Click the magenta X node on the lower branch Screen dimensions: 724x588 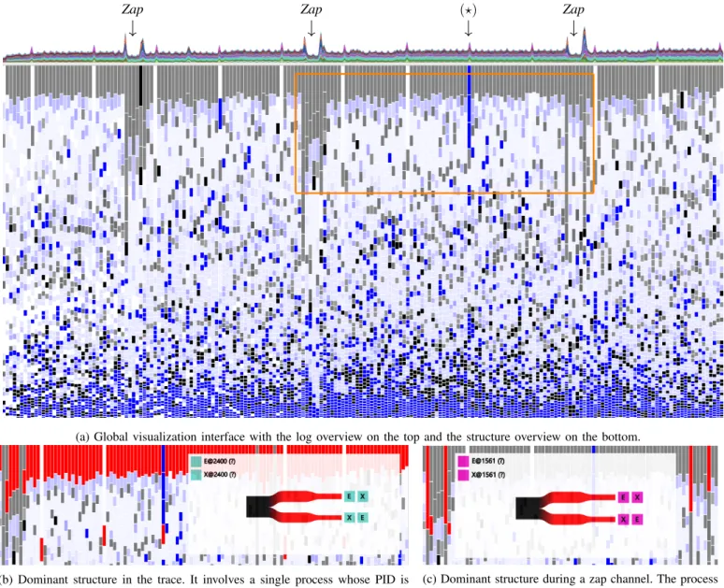[x=624, y=520]
